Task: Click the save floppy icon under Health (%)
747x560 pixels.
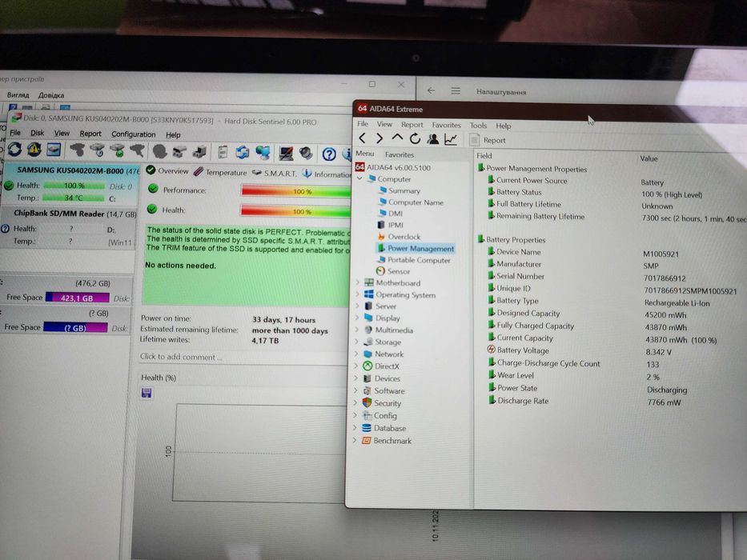Action: (147, 393)
